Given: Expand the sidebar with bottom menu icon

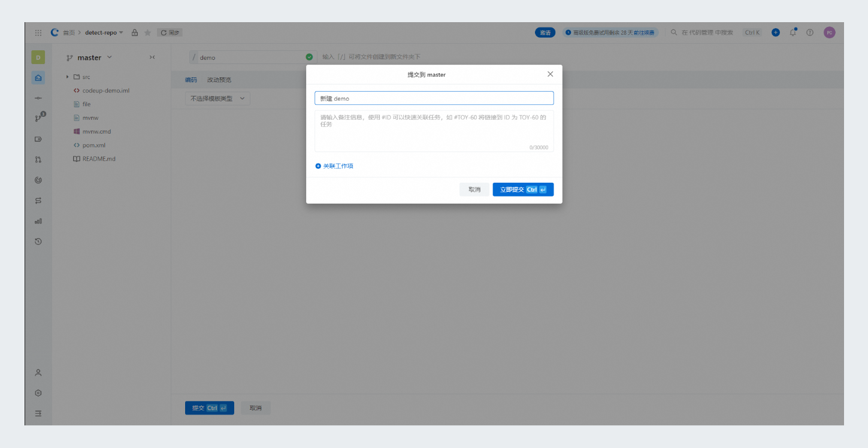Looking at the screenshot, I should pos(38,413).
